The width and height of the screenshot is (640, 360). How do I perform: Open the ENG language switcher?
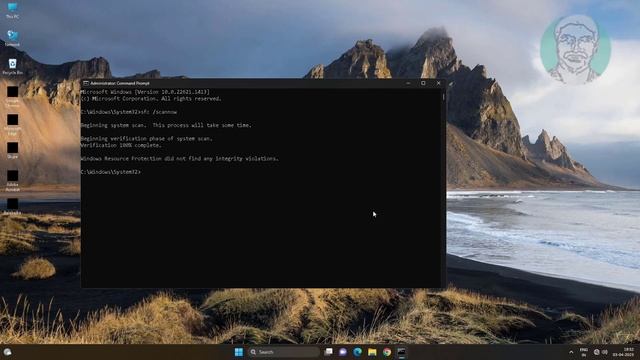coord(584,352)
